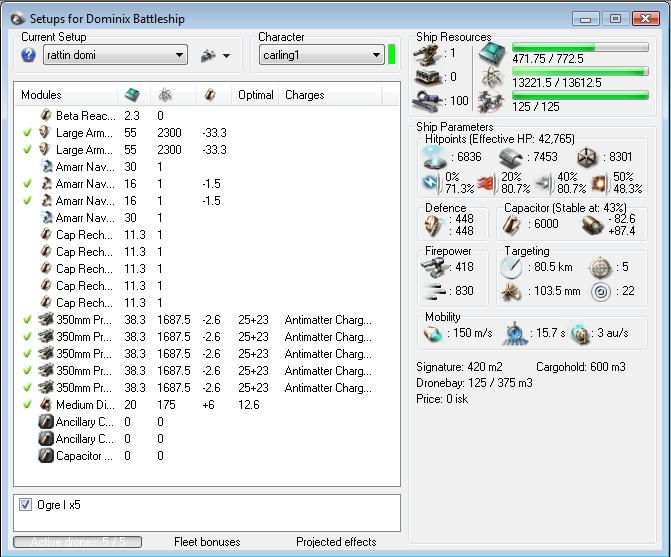This screenshot has height=557, width=671.
Task: Open the Current Setup dropdown showing rattin domi
Action: (116, 55)
